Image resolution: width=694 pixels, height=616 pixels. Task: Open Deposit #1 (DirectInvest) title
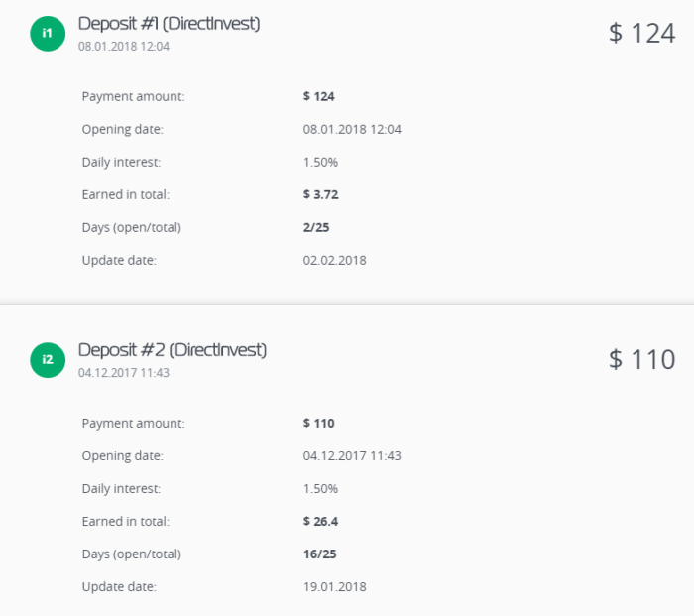(169, 24)
